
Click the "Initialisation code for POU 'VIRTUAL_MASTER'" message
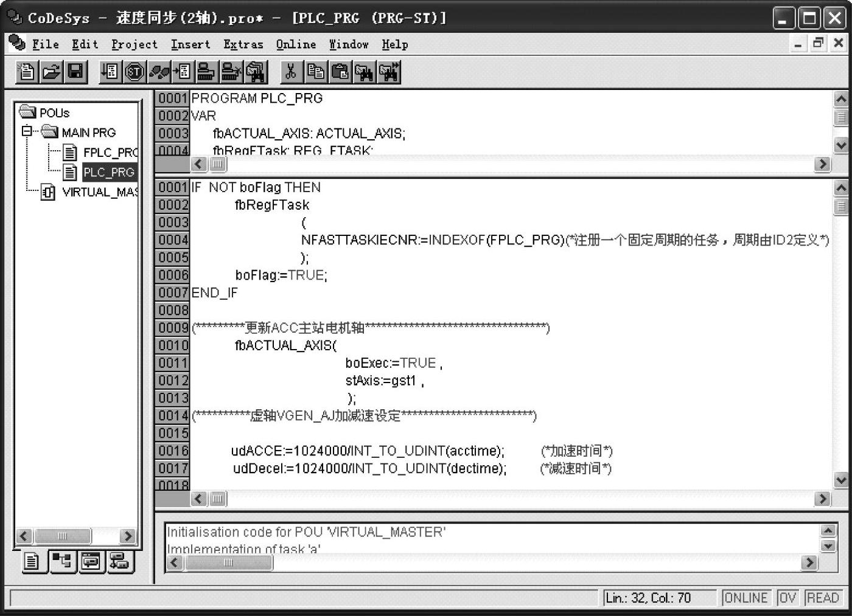tap(306, 532)
